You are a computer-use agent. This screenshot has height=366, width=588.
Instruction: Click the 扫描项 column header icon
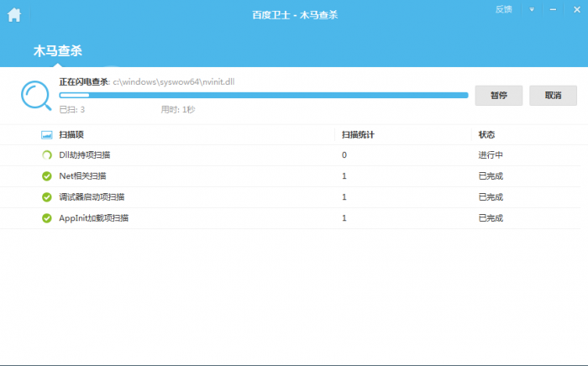point(47,135)
